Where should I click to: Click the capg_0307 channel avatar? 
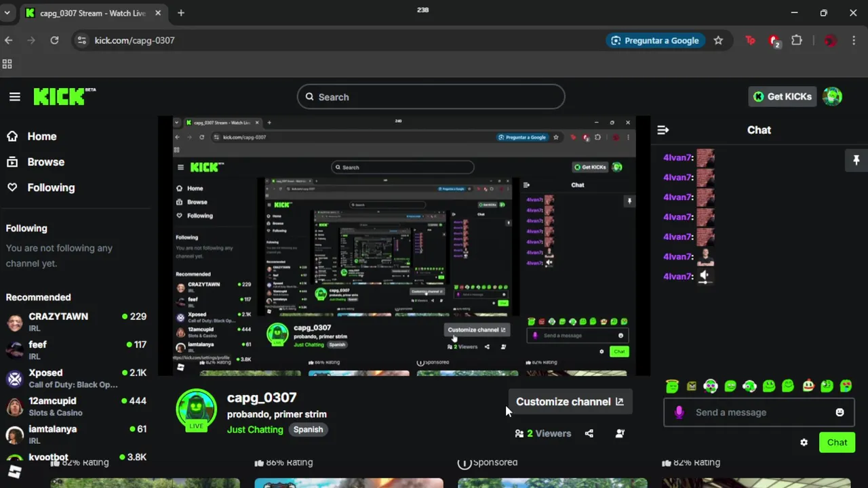196,409
